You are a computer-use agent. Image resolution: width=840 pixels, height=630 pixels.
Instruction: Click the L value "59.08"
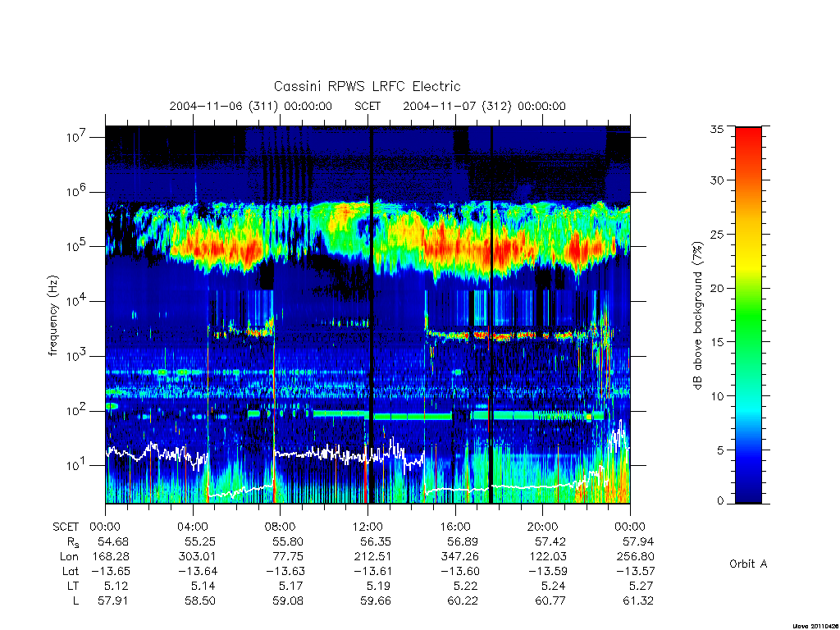(288, 601)
